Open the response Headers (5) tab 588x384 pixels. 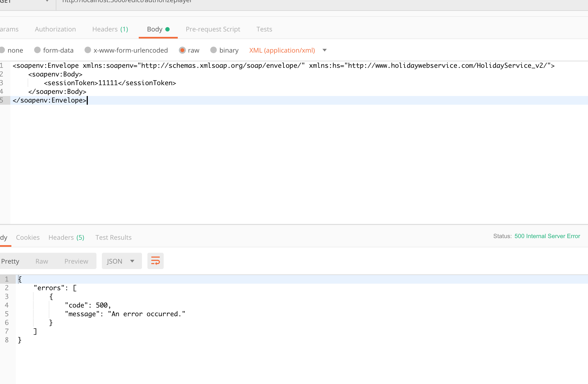pos(66,237)
